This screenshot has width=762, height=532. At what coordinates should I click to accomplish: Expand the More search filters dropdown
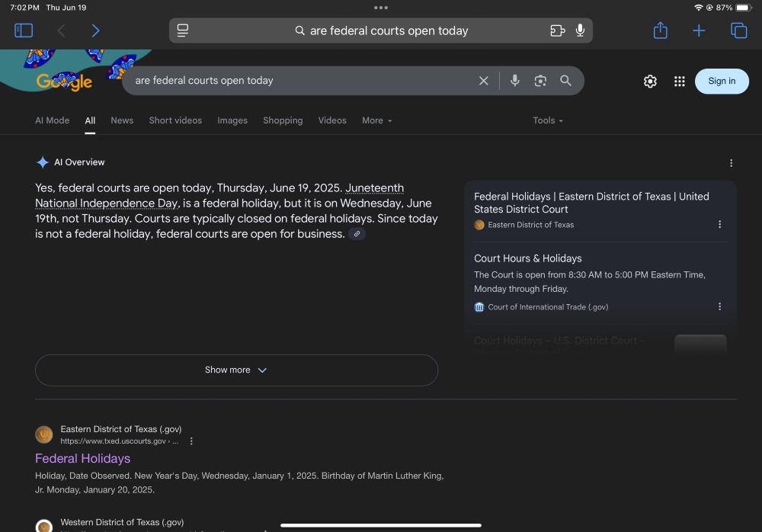click(376, 120)
